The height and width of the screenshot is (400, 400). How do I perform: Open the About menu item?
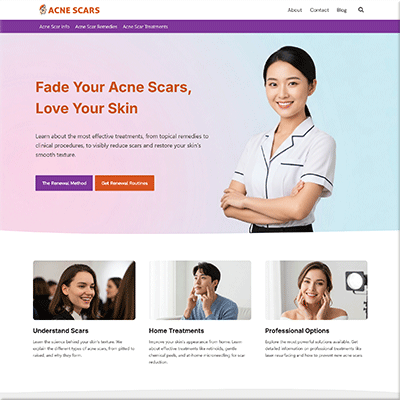click(x=295, y=10)
